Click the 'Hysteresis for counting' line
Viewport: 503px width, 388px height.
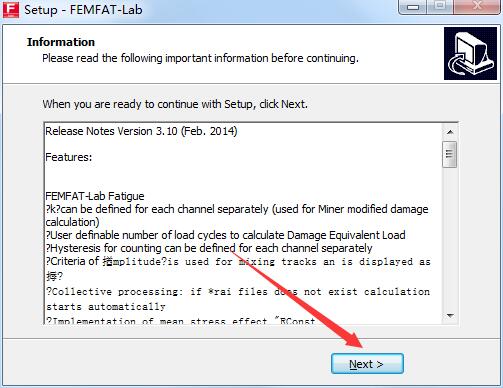pyautogui.click(x=209, y=248)
